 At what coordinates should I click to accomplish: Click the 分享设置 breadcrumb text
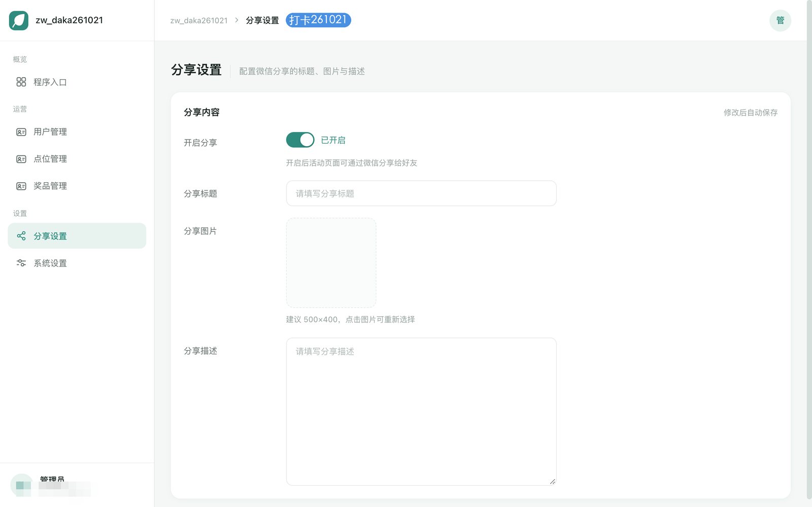coord(262,20)
